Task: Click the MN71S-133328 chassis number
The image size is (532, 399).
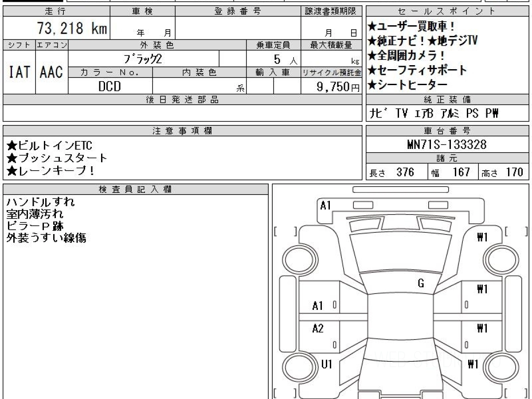Action: pos(447,145)
